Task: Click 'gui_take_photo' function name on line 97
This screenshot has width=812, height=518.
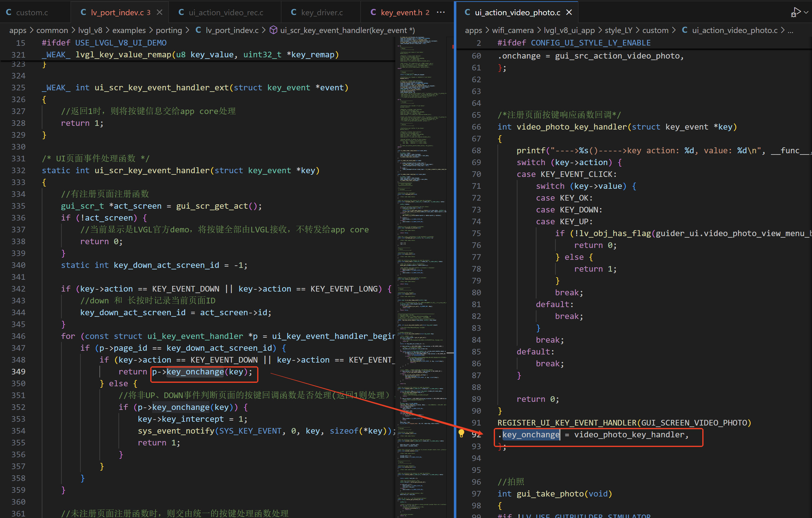Action: 550,494
